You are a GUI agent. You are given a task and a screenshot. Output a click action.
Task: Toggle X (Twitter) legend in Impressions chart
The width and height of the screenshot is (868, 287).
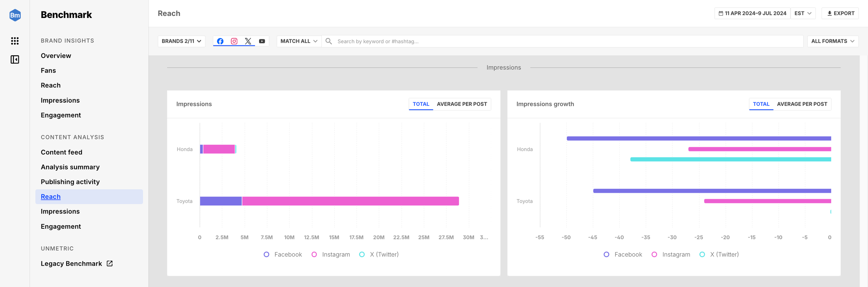(x=379, y=254)
